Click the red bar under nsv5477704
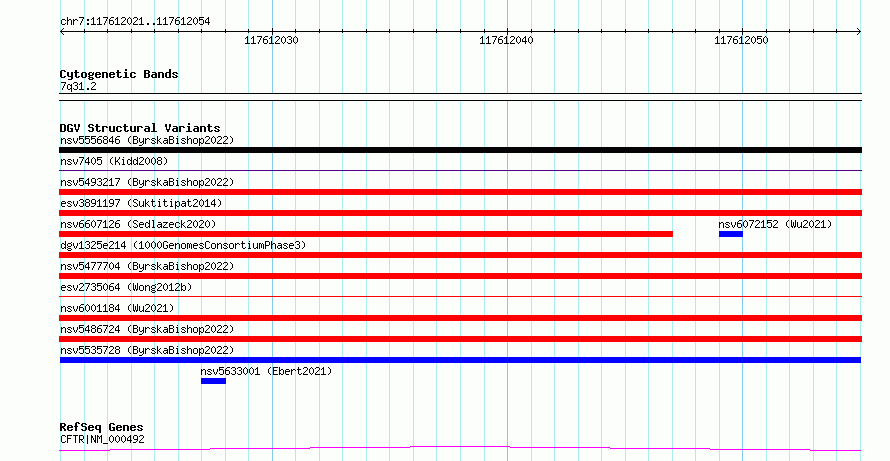 (460, 276)
